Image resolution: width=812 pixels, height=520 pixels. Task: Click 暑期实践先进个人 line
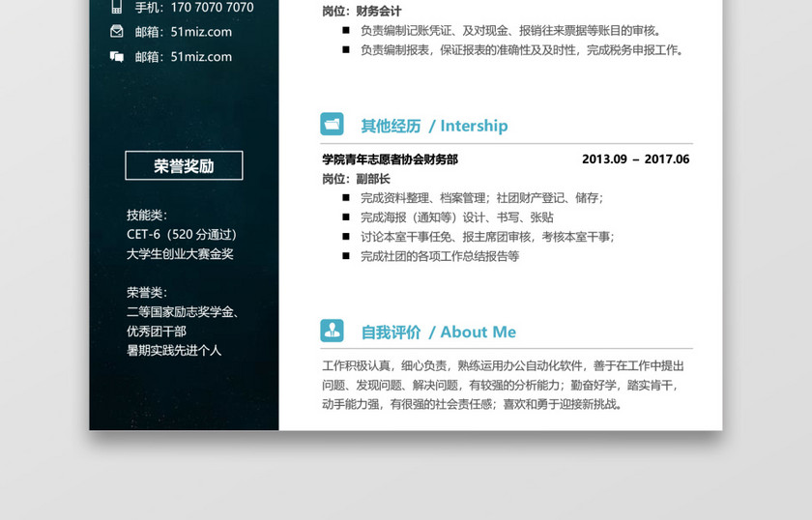pos(174,351)
